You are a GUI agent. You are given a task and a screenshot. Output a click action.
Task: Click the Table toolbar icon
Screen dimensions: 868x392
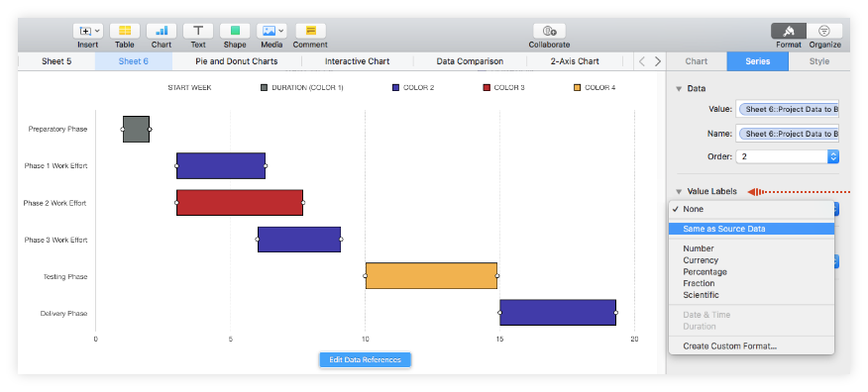tap(125, 31)
